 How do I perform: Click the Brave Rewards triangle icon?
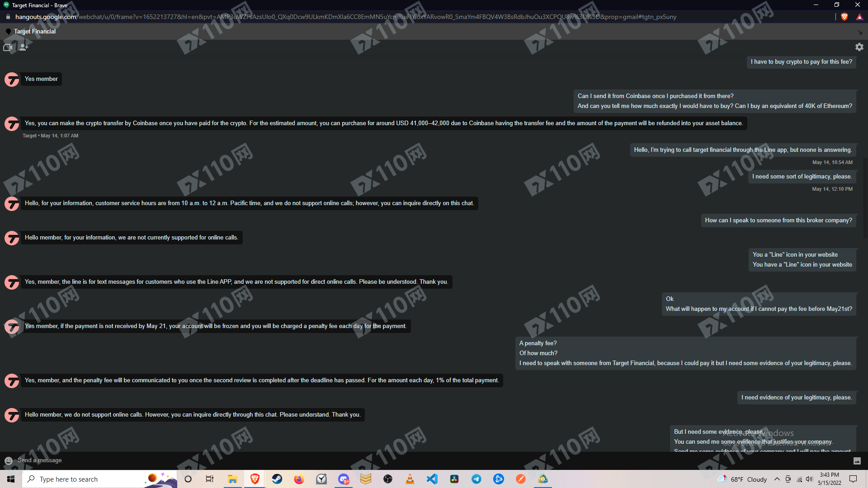pyautogui.click(x=860, y=17)
